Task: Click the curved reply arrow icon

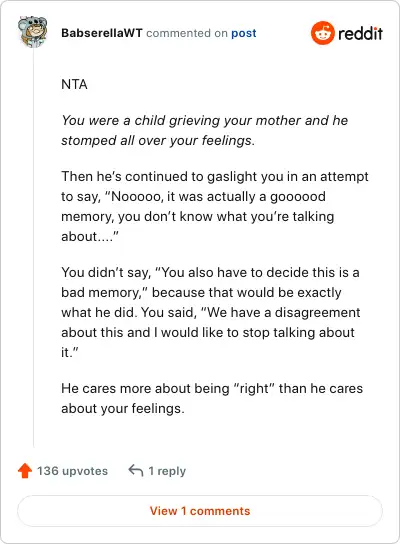Action: (136, 470)
